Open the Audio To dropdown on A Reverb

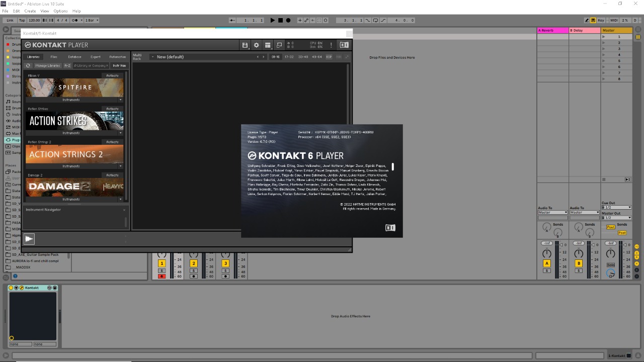pos(552,212)
